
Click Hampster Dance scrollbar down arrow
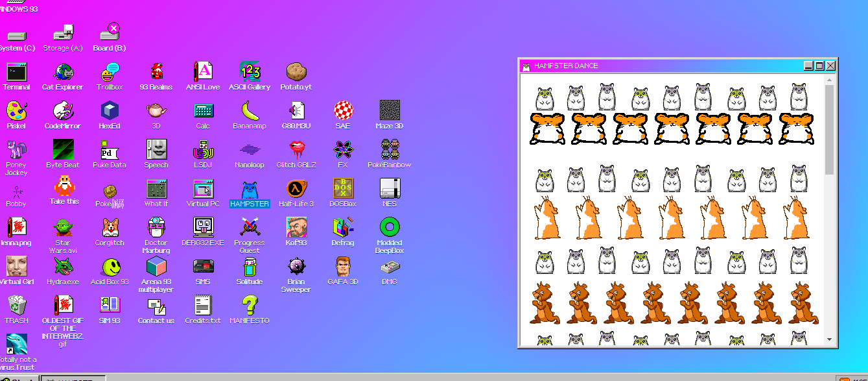(829, 339)
